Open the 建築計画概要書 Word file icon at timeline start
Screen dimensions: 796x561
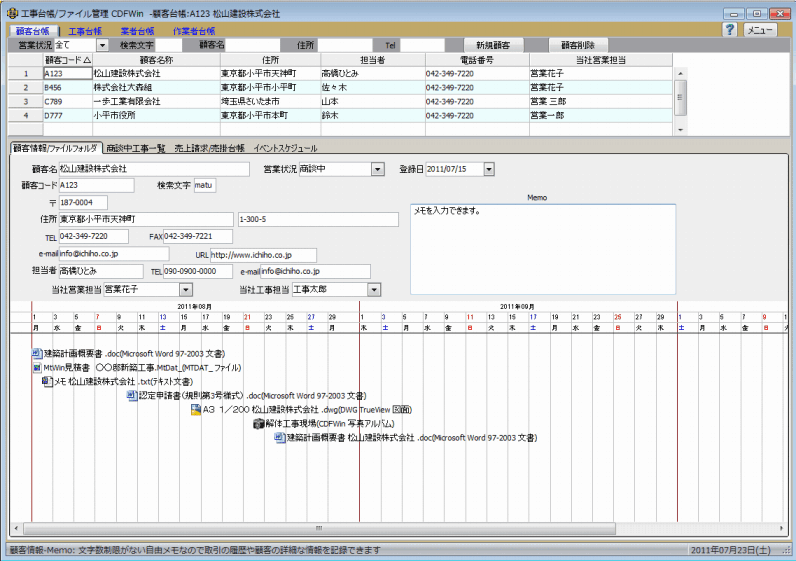(x=36, y=354)
